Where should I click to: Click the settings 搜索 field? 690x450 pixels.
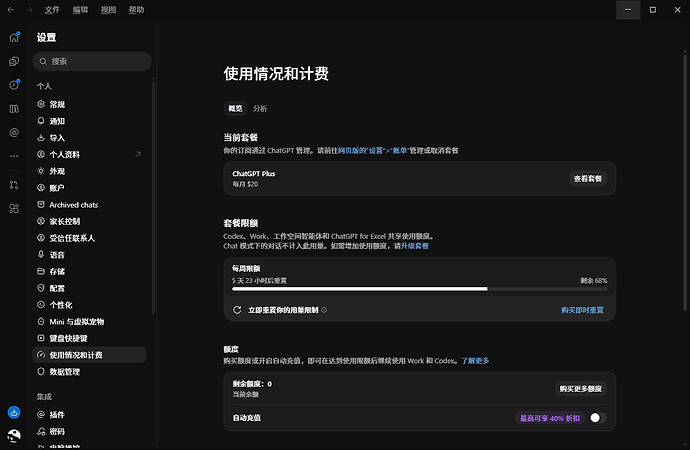92,61
